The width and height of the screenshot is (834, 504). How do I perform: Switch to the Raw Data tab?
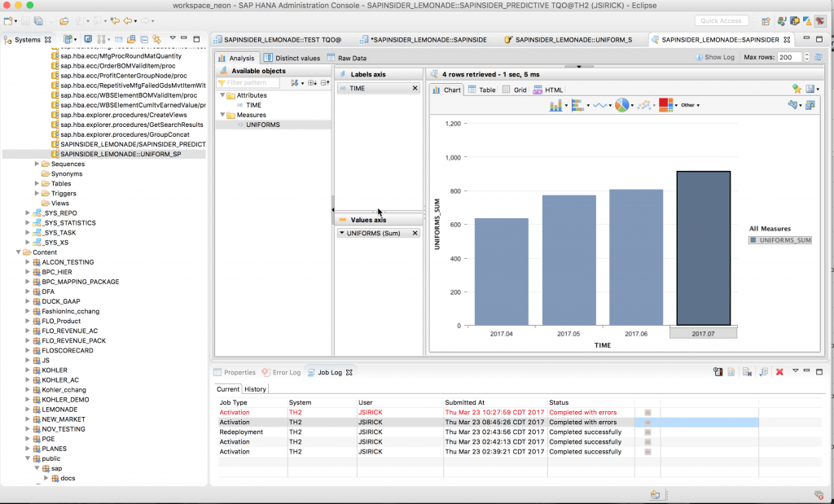(346, 58)
